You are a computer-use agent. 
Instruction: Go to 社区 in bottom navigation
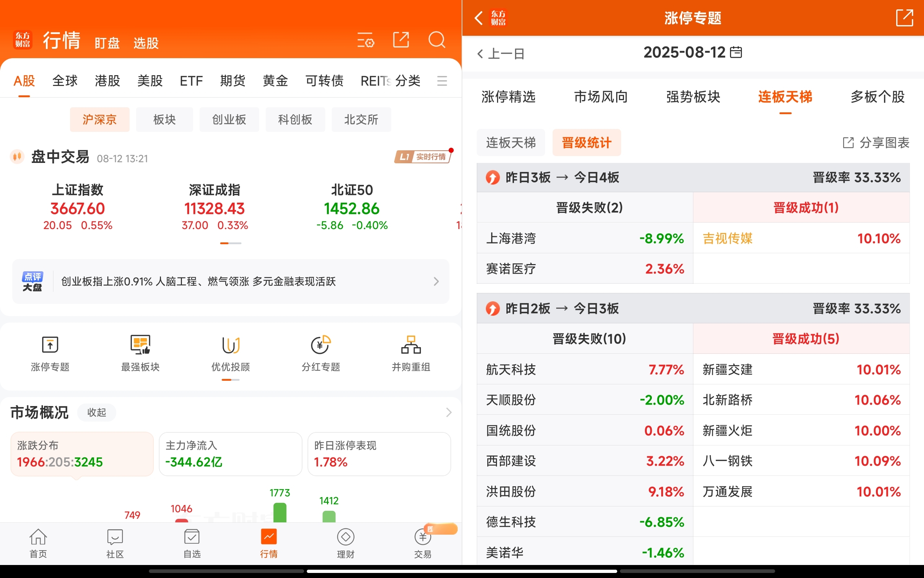coord(115,544)
